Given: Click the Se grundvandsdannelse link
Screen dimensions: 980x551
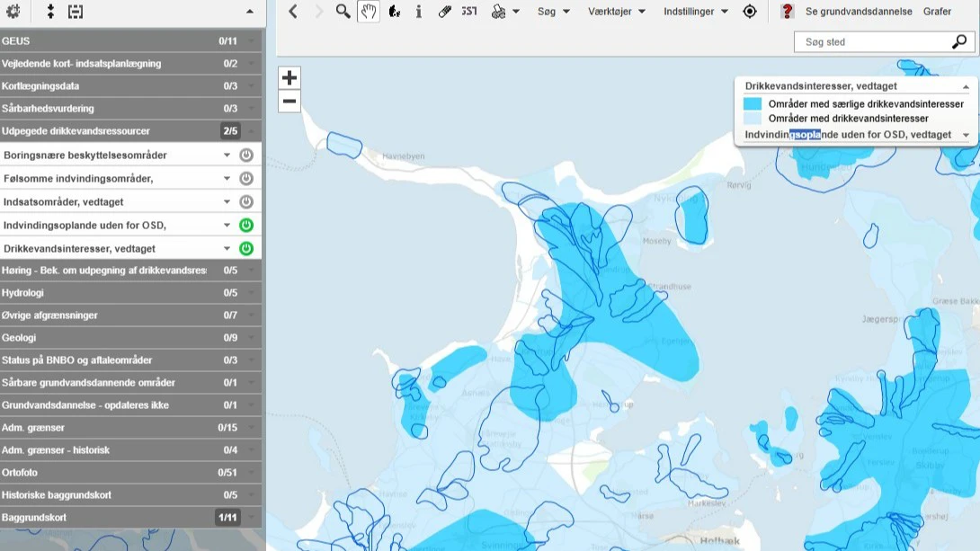Looking at the screenshot, I should [859, 12].
